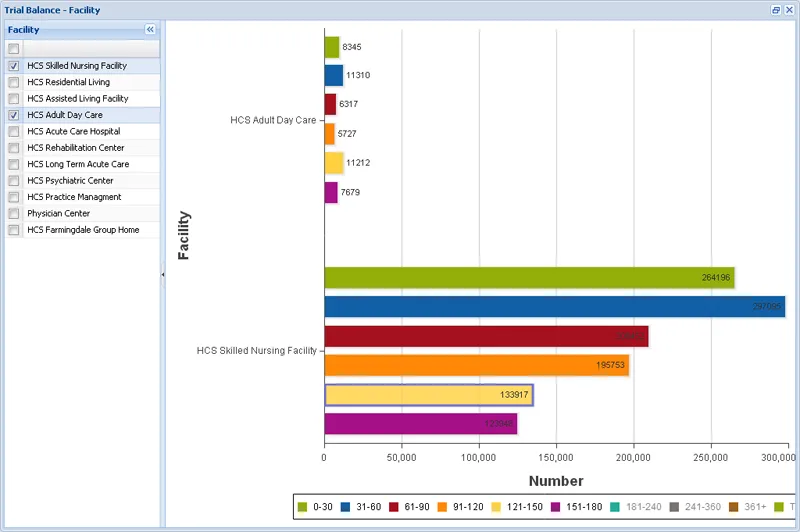Click the 31-60 blue legend icon
This screenshot has height=532, width=800.
coord(345,507)
